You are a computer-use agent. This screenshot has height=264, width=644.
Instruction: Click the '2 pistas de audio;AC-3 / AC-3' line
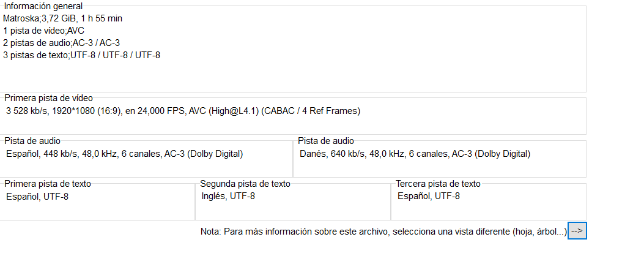61,43
